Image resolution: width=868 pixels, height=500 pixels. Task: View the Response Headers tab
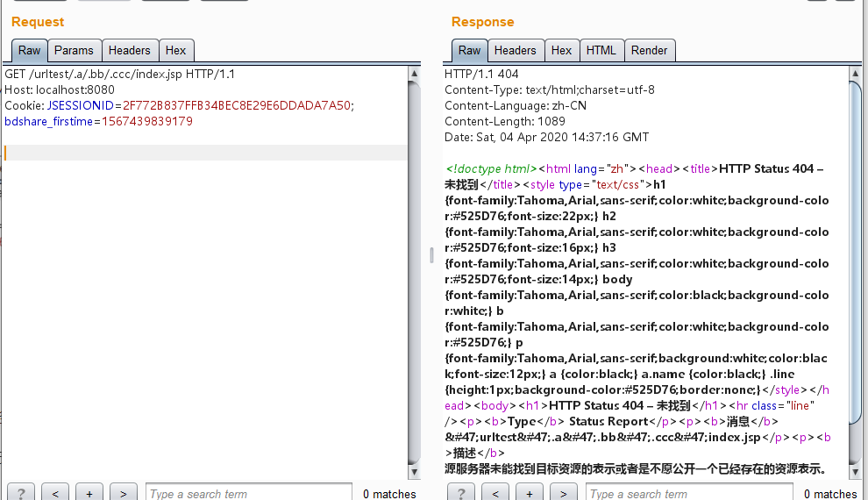pyautogui.click(x=515, y=51)
